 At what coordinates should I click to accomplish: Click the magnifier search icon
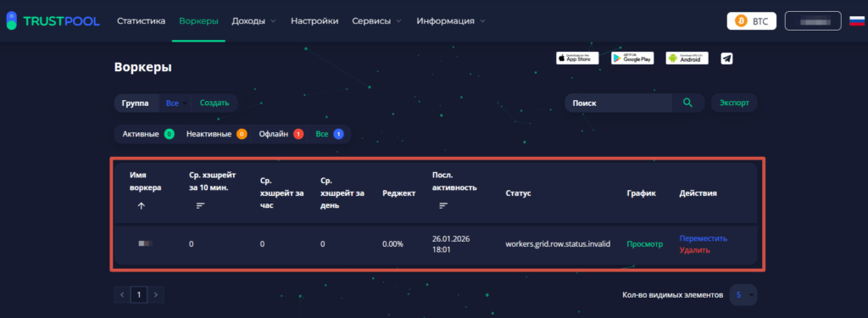coord(688,103)
